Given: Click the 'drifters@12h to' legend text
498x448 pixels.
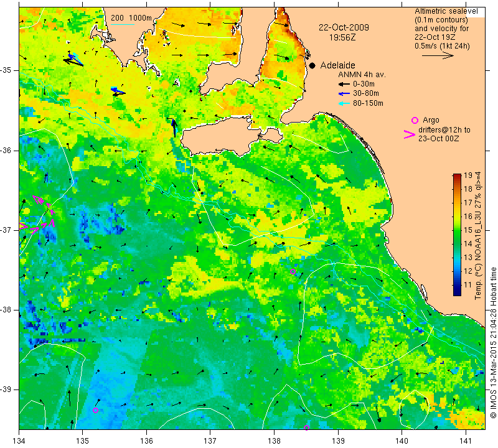Looking at the screenshot, I should 444,130.
